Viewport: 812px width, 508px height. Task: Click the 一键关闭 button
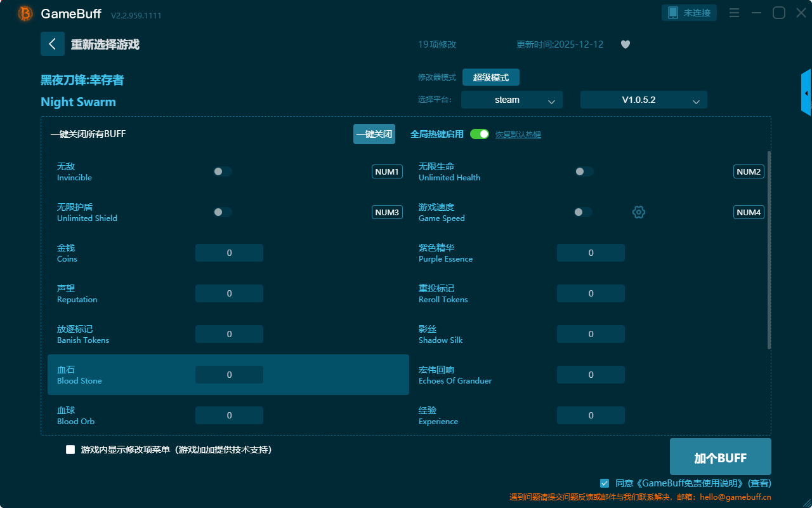(374, 134)
